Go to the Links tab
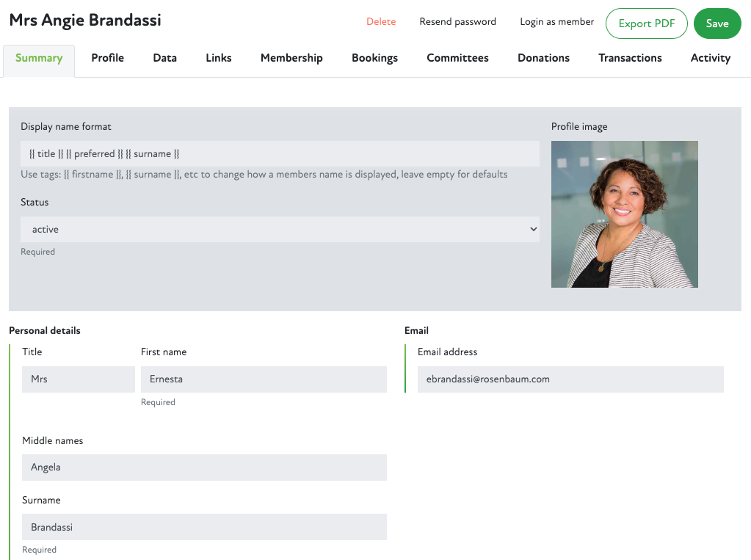 pyautogui.click(x=218, y=58)
